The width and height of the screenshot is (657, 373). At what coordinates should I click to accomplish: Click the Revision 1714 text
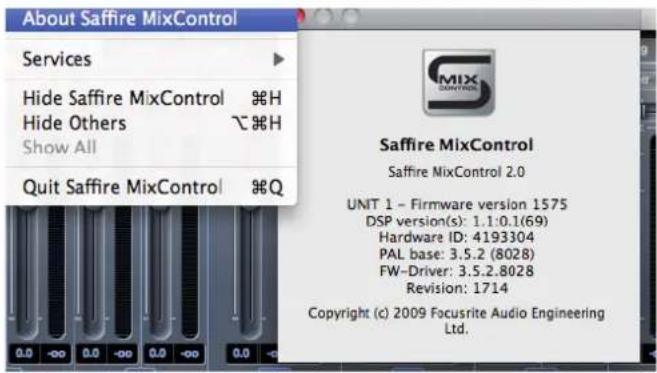click(457, 288)
